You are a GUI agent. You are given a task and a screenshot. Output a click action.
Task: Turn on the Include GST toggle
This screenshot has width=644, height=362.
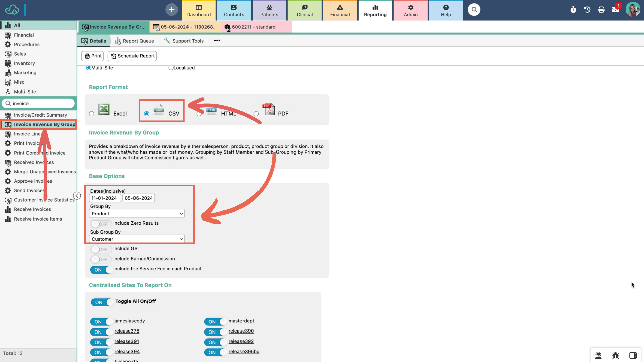pyautogui.click(x=100, y=249)
